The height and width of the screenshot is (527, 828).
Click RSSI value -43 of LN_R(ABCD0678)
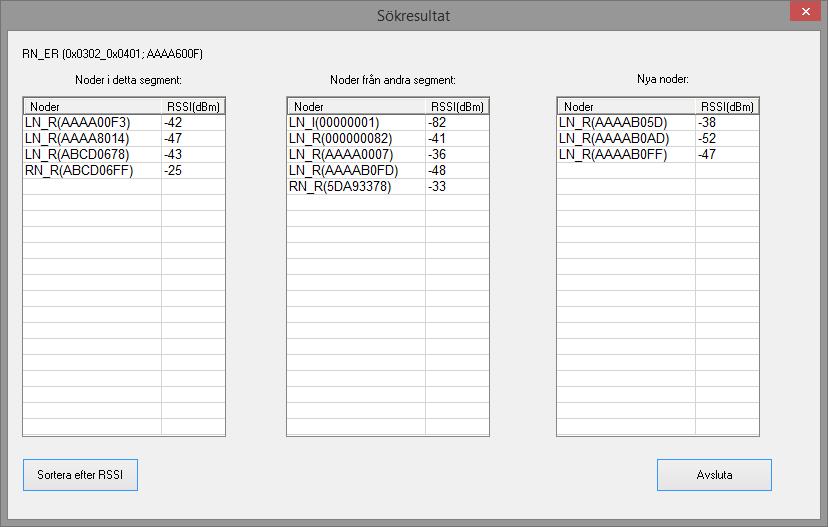(173, 154)
